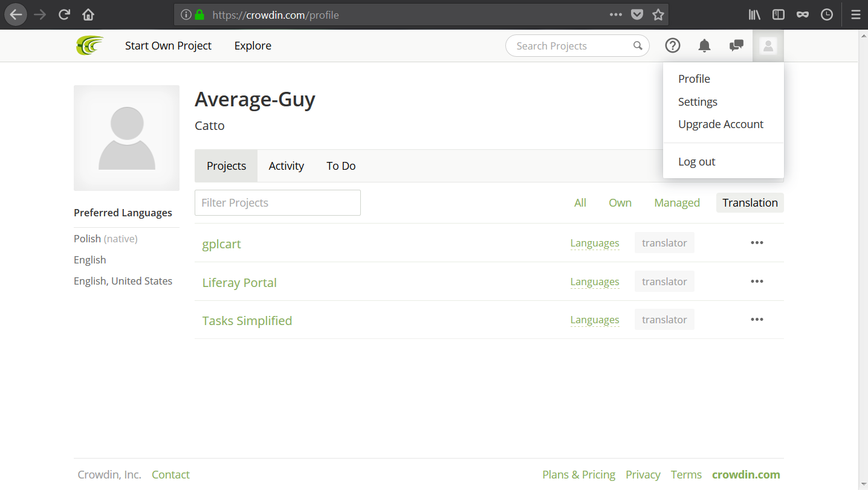This screenshot has width=868, height=490.
Task: Open the Privacy footer link
Action: [x=643, y=475]
